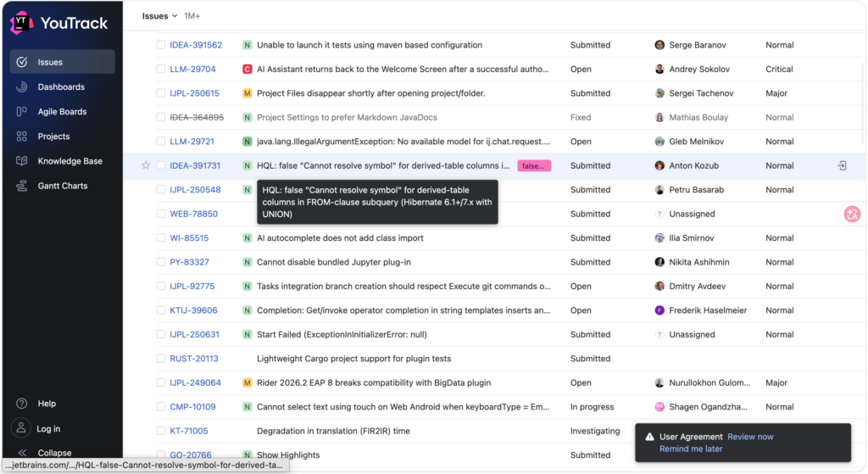868x474 pixels.
Task: Open Gantt Charts section
Action: pos(62,186)
